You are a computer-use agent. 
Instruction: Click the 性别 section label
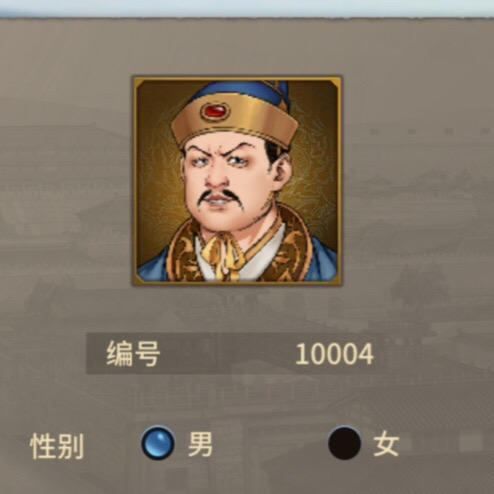tap(57, 446)
